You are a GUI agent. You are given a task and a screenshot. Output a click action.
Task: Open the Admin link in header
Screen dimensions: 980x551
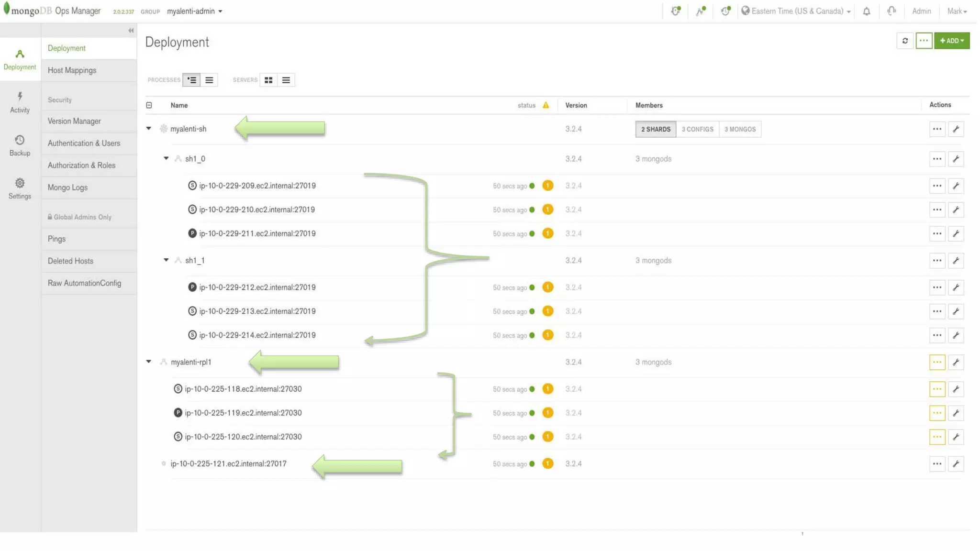921,11
